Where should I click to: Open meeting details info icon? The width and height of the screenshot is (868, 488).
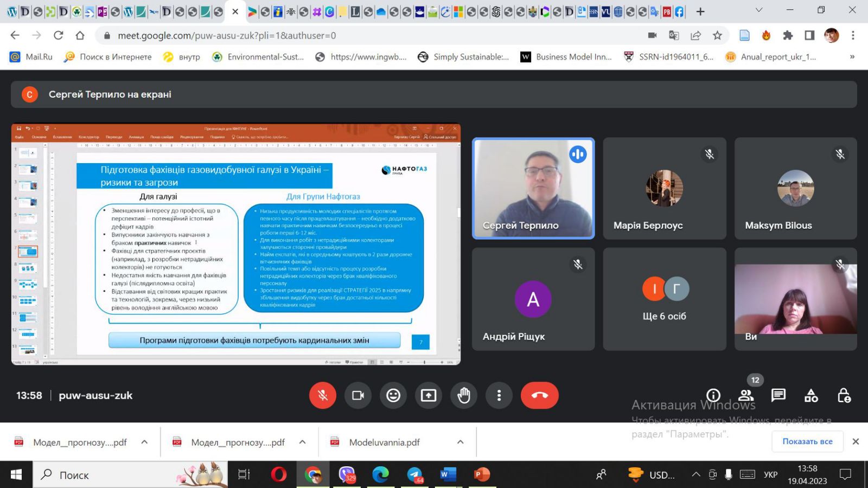[x=713, y=395]
